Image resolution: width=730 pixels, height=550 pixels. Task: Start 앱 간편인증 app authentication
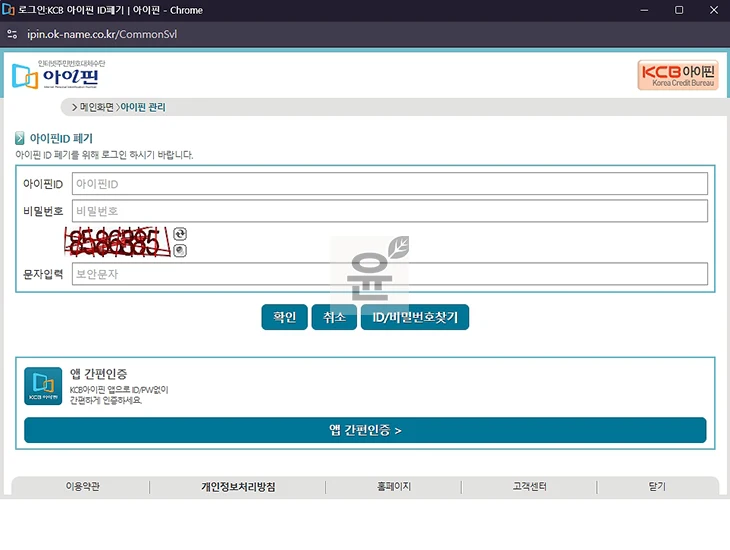click(x=365, y=430)
